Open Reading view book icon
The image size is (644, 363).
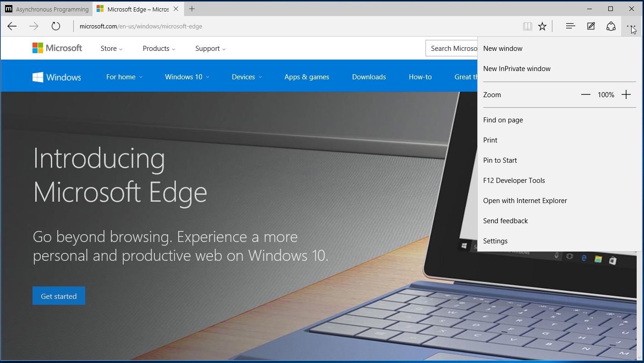[x=528, y=27]
